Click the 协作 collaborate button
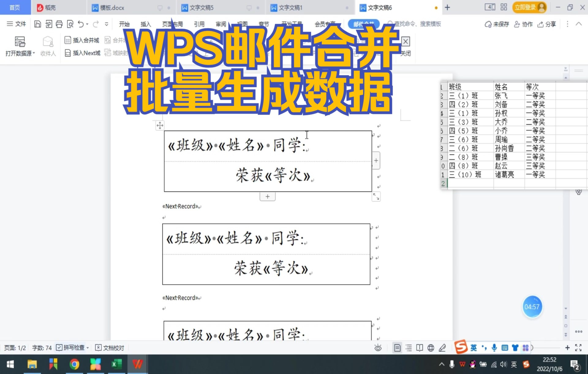 [x=523, y=24]
